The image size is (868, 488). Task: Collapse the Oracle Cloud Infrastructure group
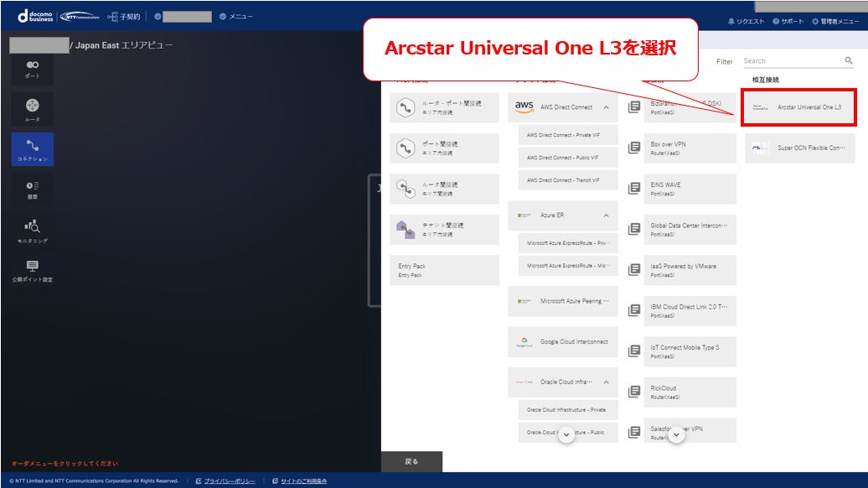click(x=606, y=382)
